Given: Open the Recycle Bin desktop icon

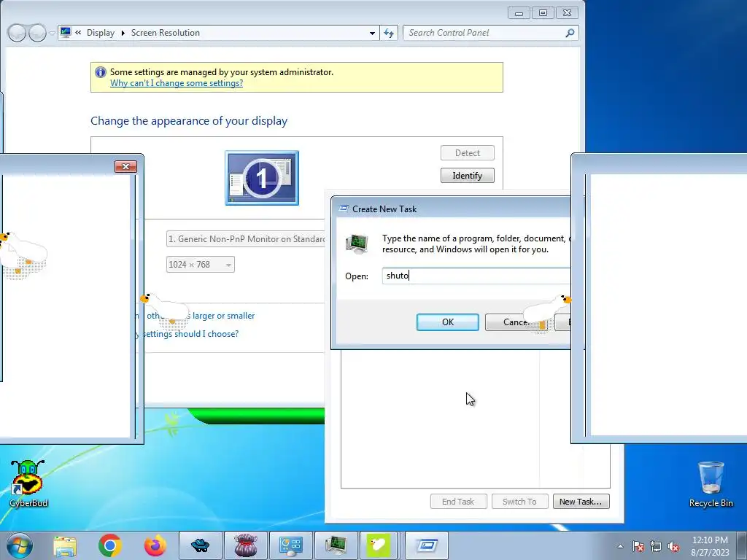Looking at the screenshot, I should [x=711, y=484].
